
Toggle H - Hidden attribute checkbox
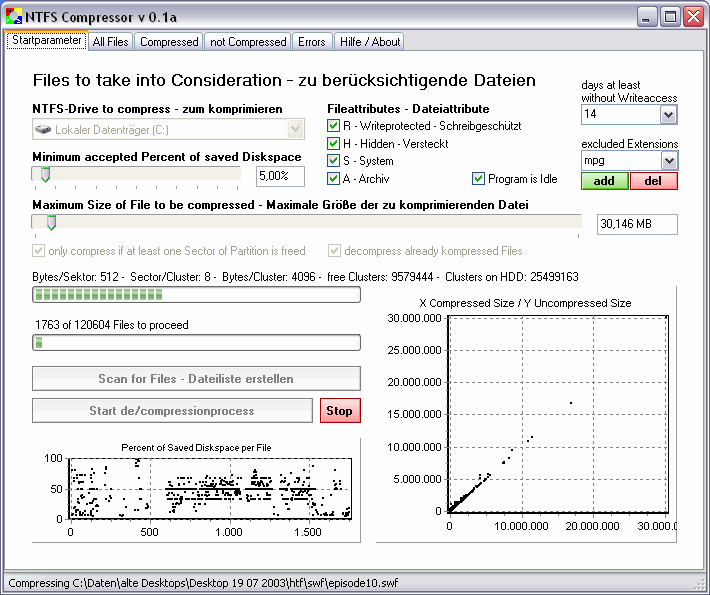[334, 144]
